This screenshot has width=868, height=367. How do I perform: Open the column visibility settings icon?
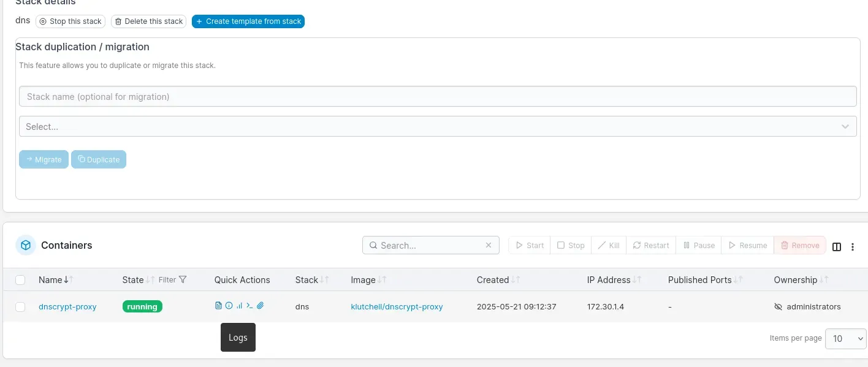[837, 246]
